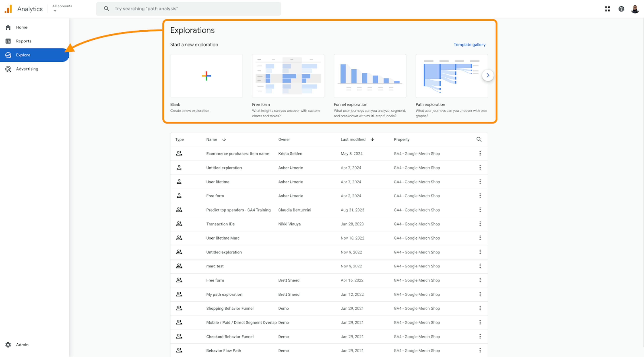This screenshot has width=644, height=357.
Task: Open more options for User lifetime Marc row
Action: tap(480, 238)
